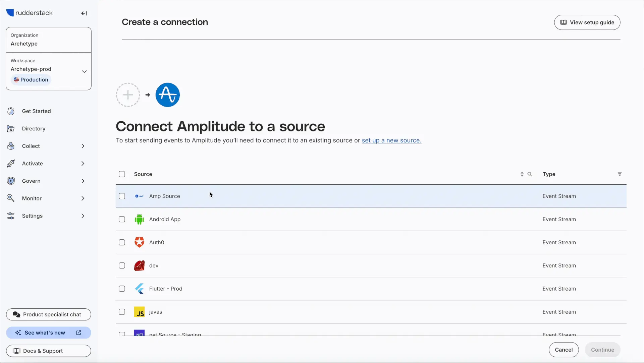
Task: Click the external link icon on See what's new
Action: 78,332
